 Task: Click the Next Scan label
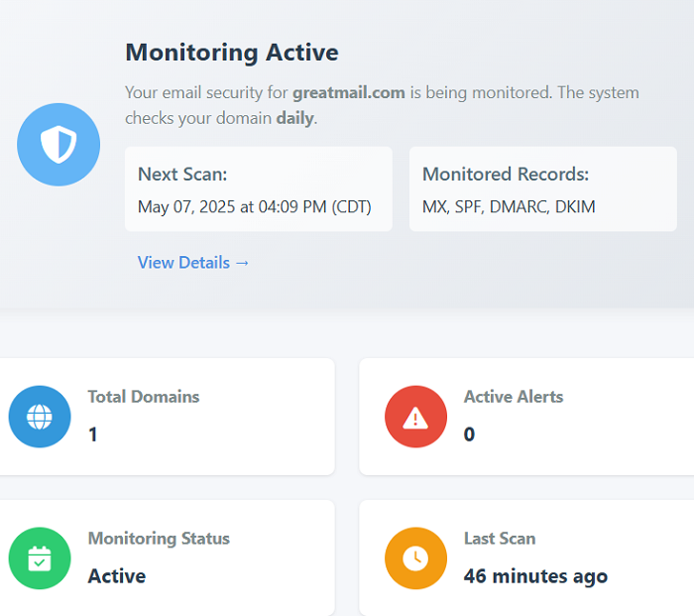click(x=182, y=175)
